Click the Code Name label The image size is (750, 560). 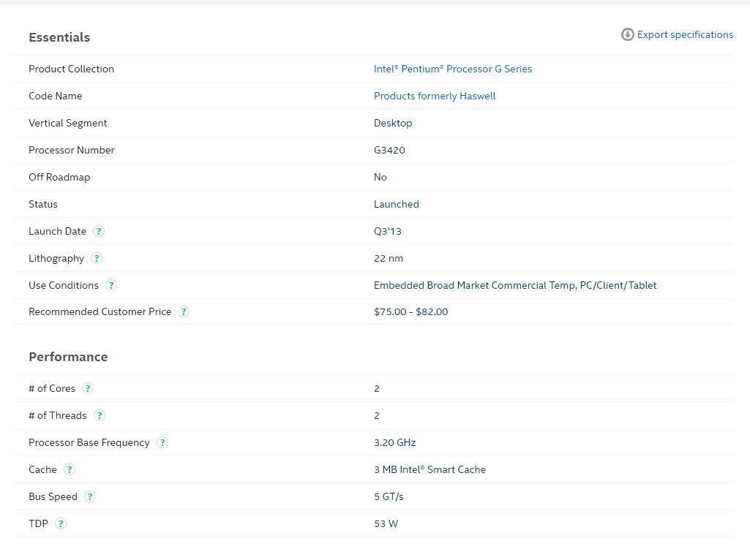[55, 96]
